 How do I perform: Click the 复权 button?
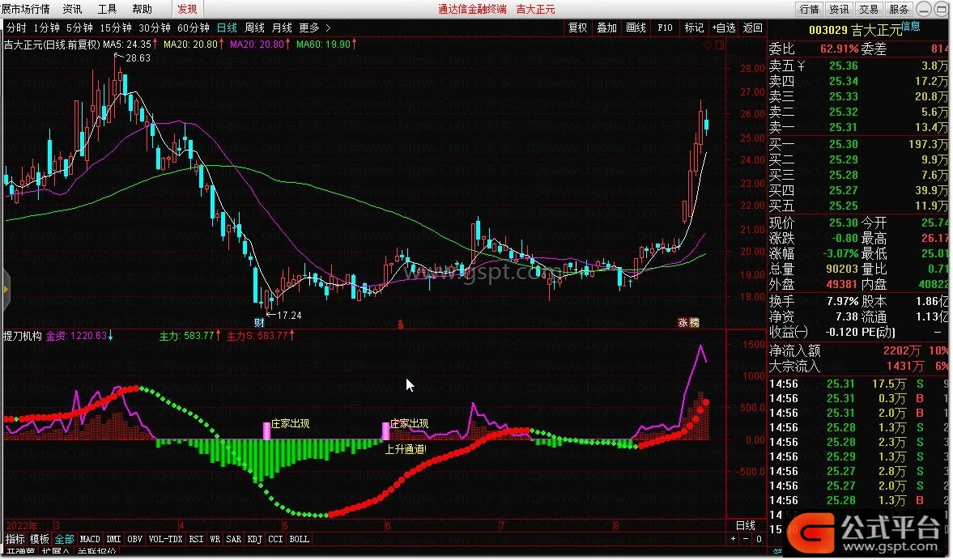pos(578,28)
